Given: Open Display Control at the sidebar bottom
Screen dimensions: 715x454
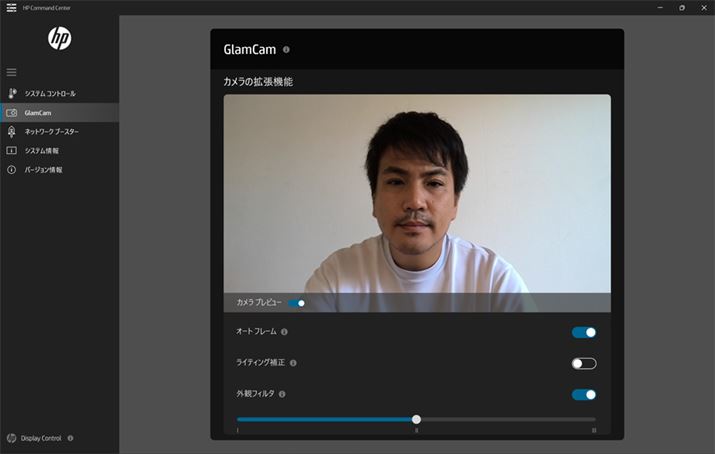Looking at the screenshot, I should (x=41, y=438).
